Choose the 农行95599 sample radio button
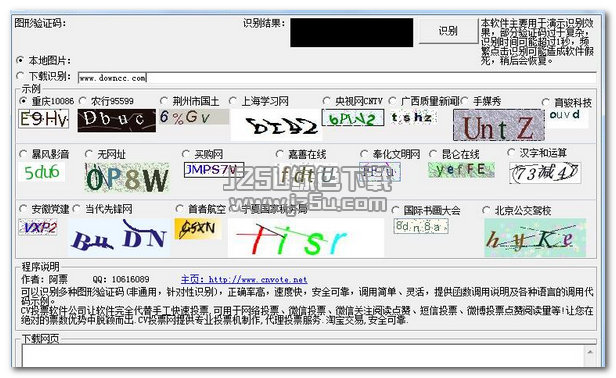Image resolution: width=616 pixels, height=378 pixels. tap(82, 101)
